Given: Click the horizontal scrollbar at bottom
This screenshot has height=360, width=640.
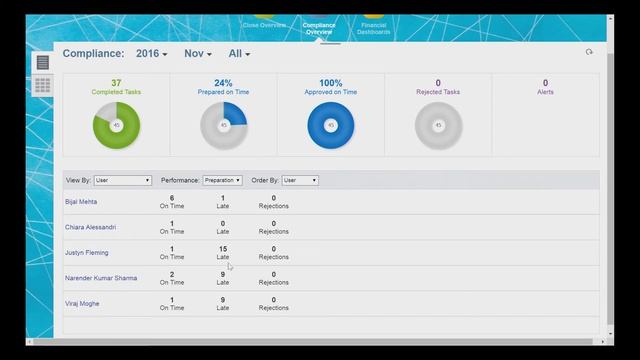Looking at the screenshot, I should pyautogui.click(x=312, y=341).
